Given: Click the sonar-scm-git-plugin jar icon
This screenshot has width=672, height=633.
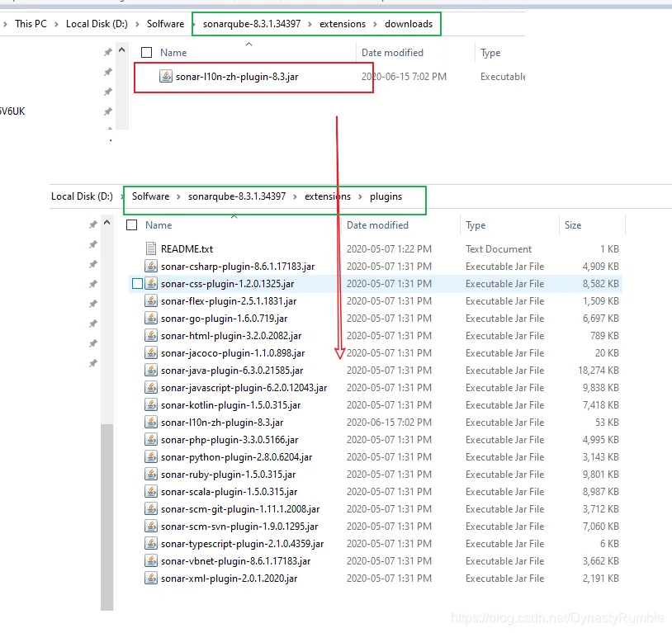Looking at the screenshot, I should pos(151,508).
